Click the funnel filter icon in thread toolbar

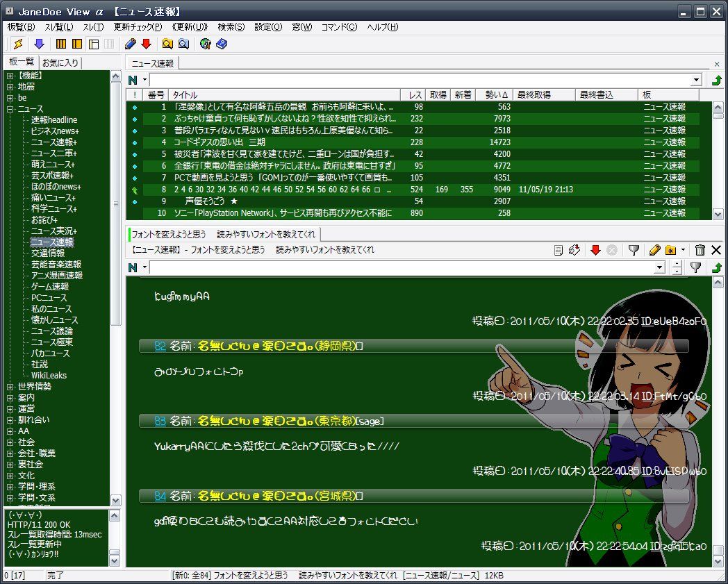(x=634, y=250)
